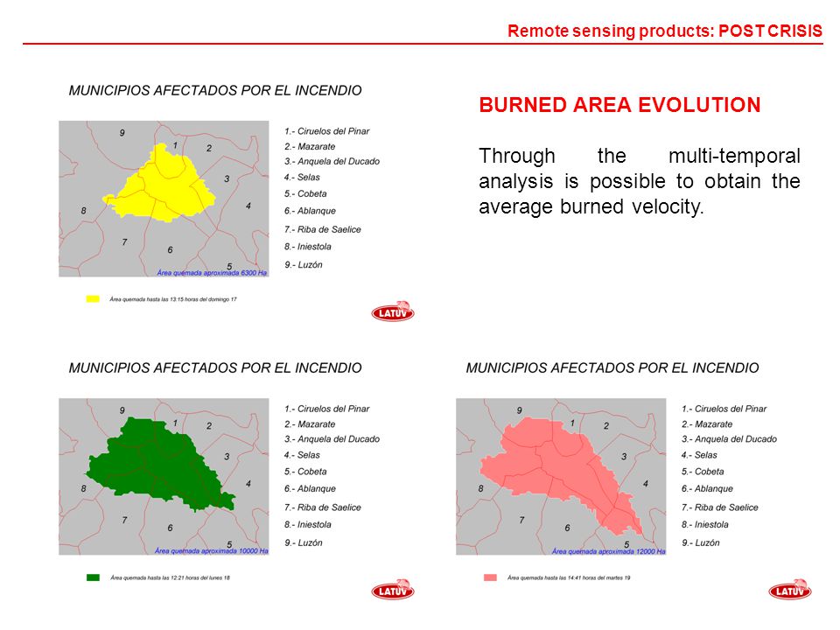The height and width of the screenshot is (630, 840).
Task: Click '5.- Cobeta' beside green map
Action: click(x=305, y=472)
